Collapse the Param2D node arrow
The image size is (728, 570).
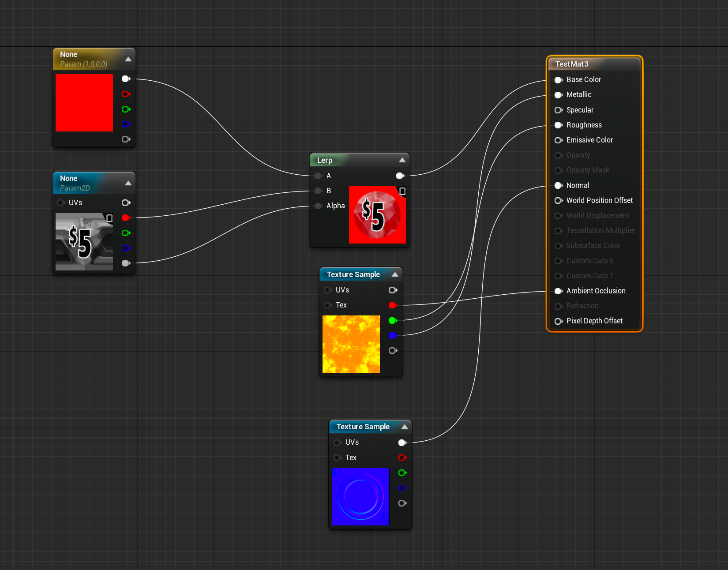click(128, 183)
